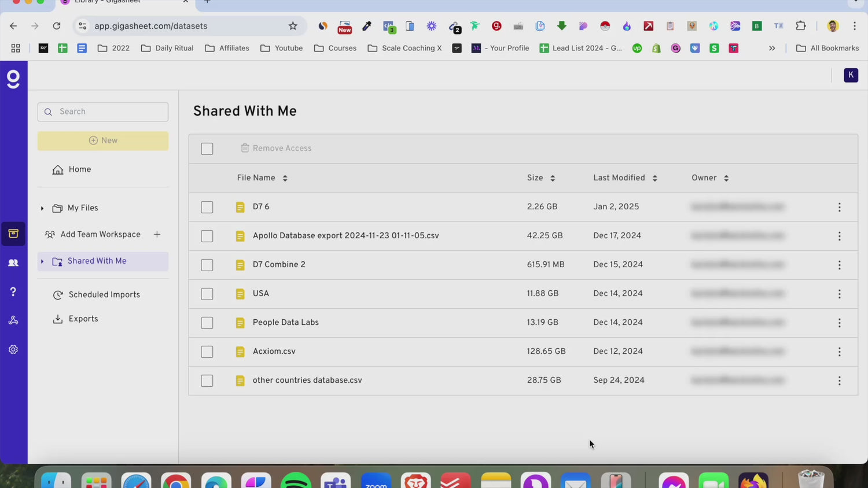Open Scheduled Imports in the sidebar
This screenshot has width=868, height=488.
click(x=104, y=295)
